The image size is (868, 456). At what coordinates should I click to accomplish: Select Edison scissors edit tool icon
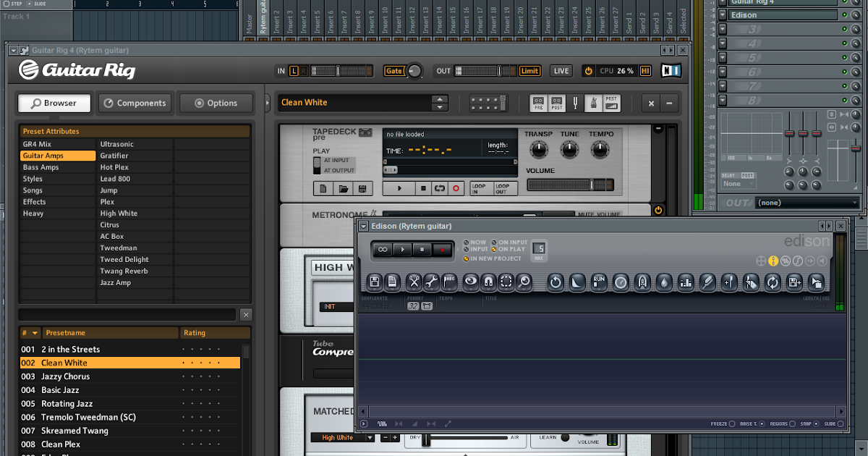[x=414, y=282]
